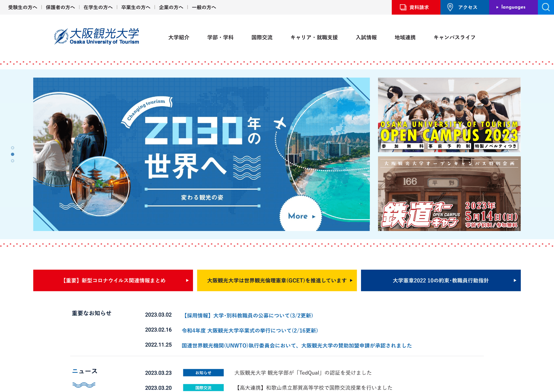554x392 pixels.
Task: Open the キャリア・就職支援 menu
Action: click(314, 37)
